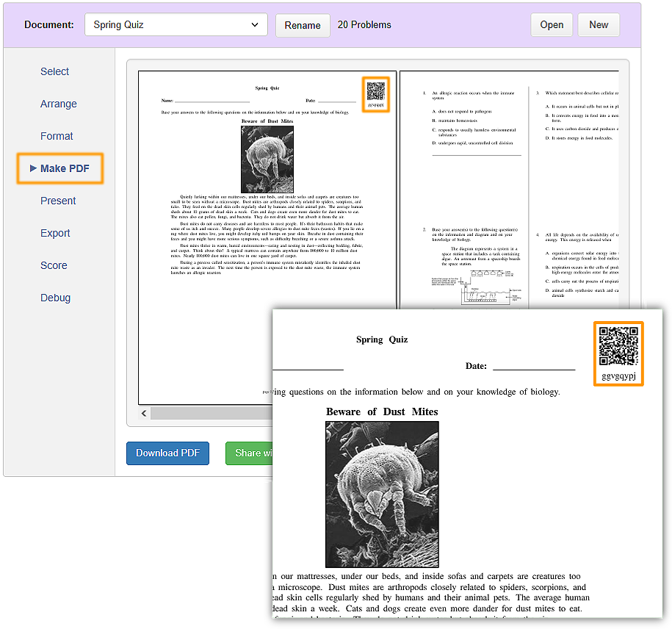Click the preview scroll-left arrow

coord(144,413)
